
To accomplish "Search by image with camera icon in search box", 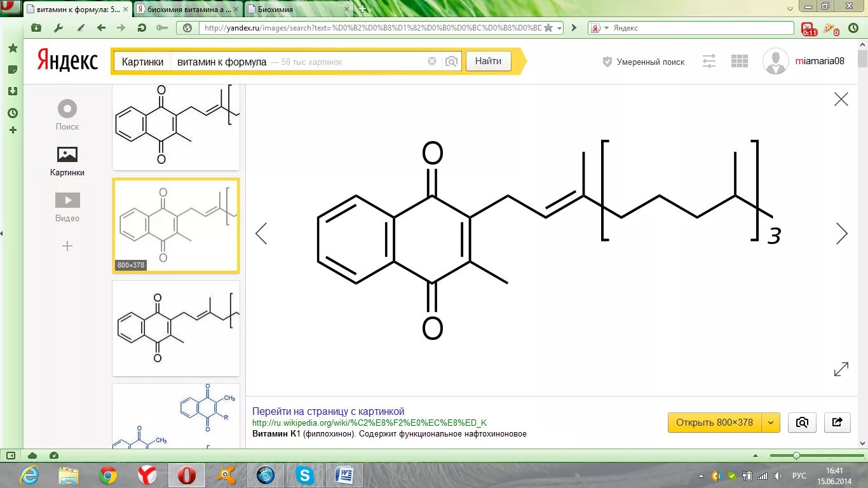I will (x=451, y=62).
